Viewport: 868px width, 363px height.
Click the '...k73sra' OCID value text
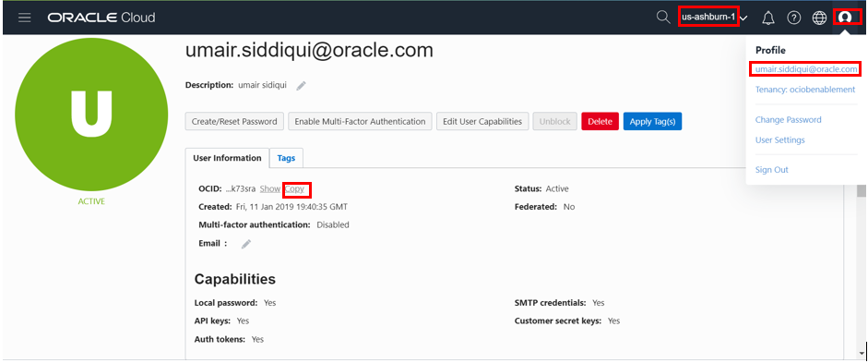pos(241,189)
